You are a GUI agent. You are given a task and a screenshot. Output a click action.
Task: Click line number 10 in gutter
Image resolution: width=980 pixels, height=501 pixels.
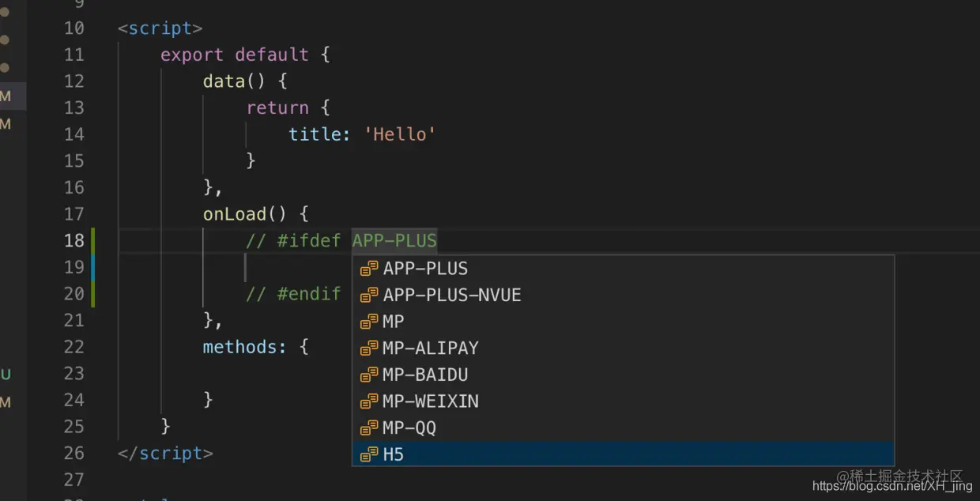tap(74, 28)
